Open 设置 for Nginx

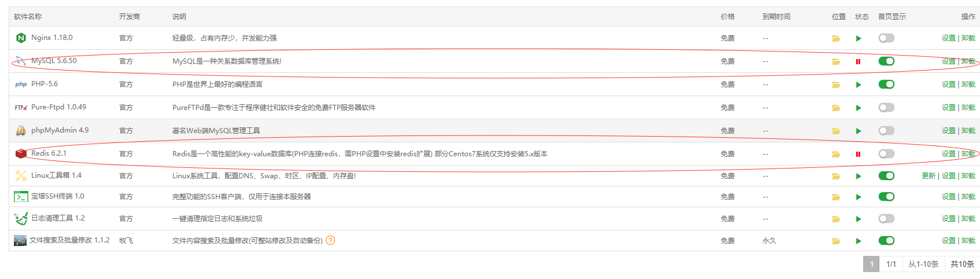coord(949,38)
